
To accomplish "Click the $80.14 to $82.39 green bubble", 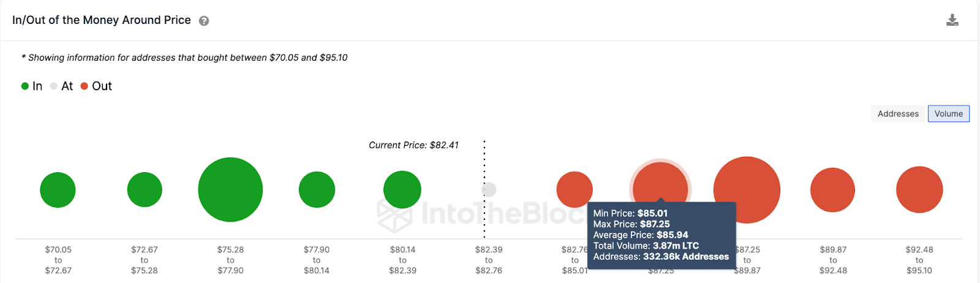I will pyautogui.click(x=402, y=190).
